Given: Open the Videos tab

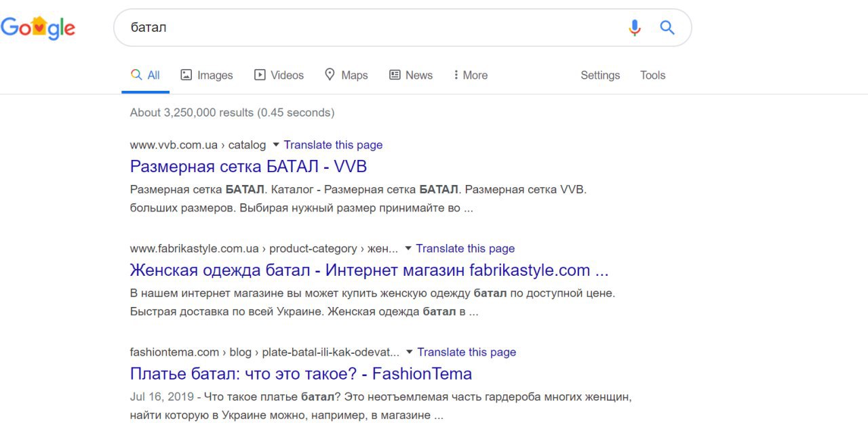Looking at the screenshot, I should [279, 75].
